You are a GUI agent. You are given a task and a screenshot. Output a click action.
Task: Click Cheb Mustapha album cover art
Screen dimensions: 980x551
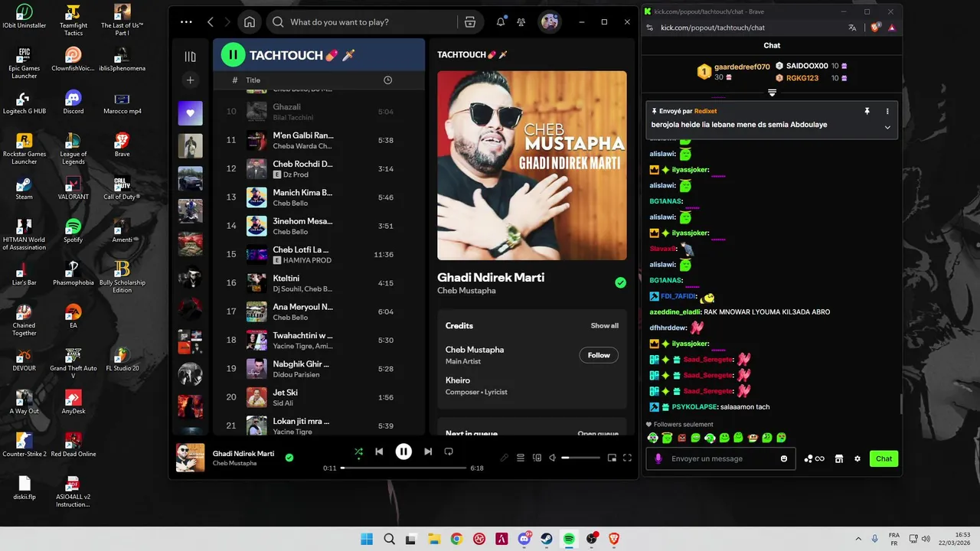coord(532,165)
